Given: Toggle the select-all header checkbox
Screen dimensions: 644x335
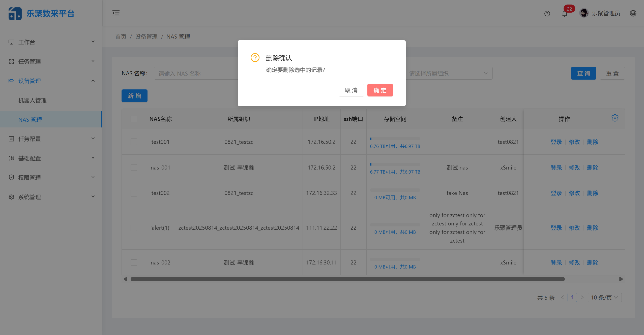Looking at the screenshot, I should tap(134, 119).
